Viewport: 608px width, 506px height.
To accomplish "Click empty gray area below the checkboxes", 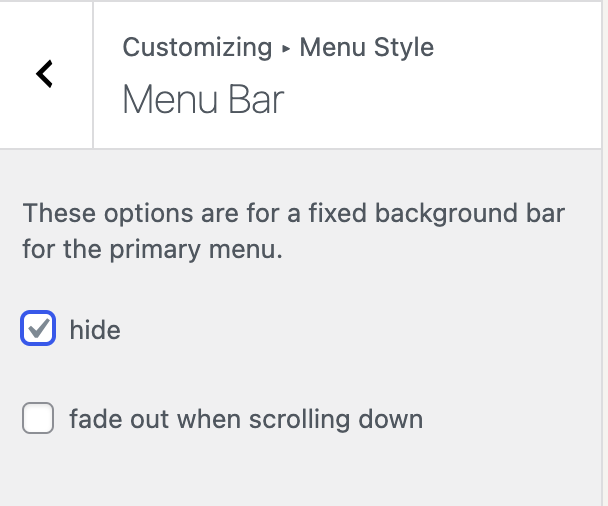I will point(300,475).
